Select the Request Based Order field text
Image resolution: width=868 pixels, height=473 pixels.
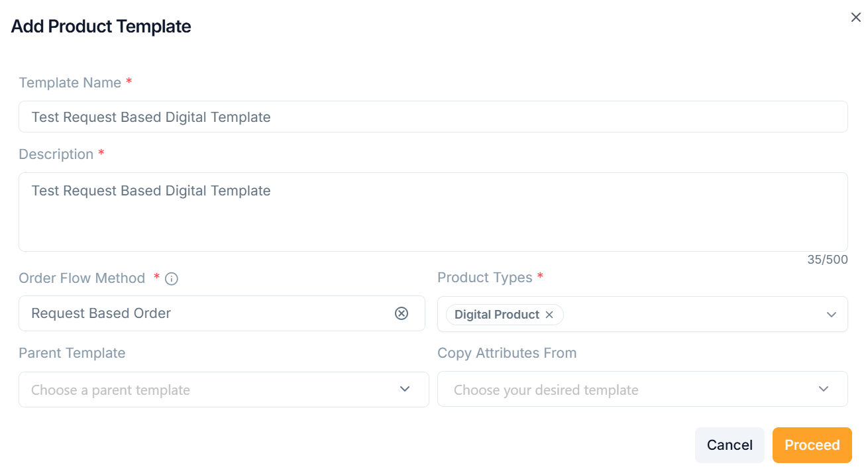101,313
